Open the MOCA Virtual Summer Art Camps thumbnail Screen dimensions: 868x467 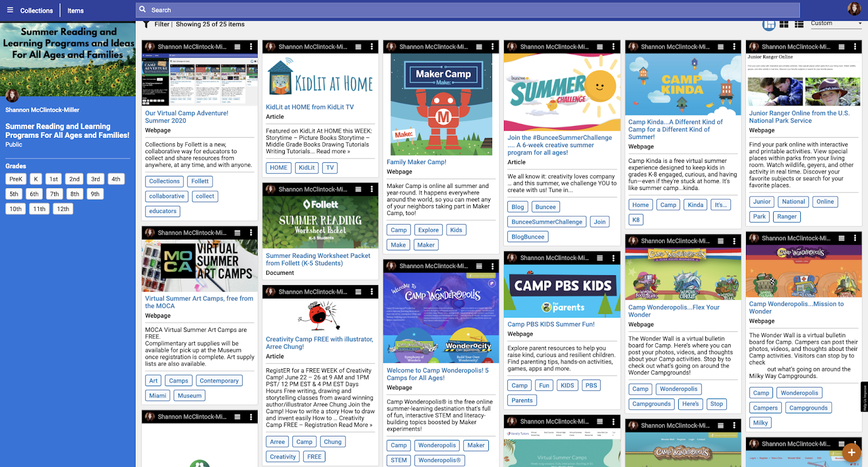pos(200,266)
